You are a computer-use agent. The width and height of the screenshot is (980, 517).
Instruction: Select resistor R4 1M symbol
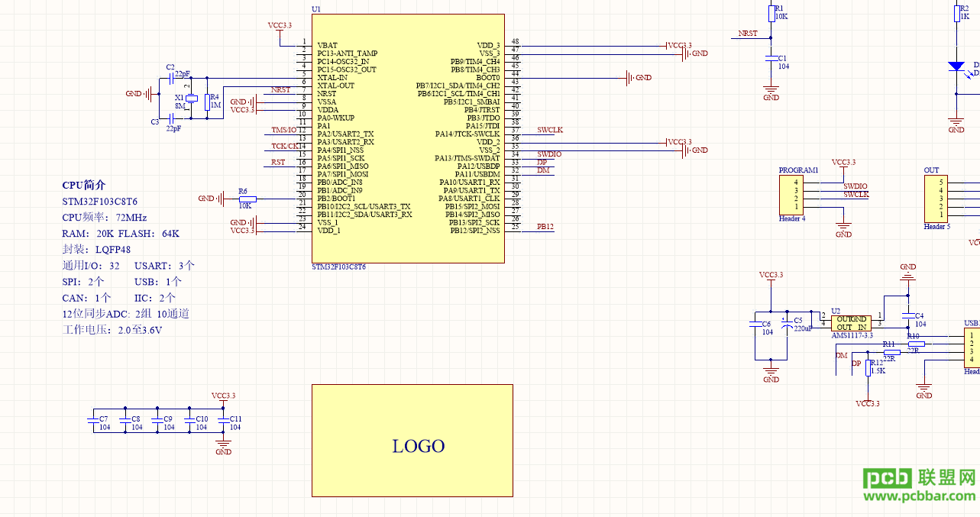coord(208,102)
